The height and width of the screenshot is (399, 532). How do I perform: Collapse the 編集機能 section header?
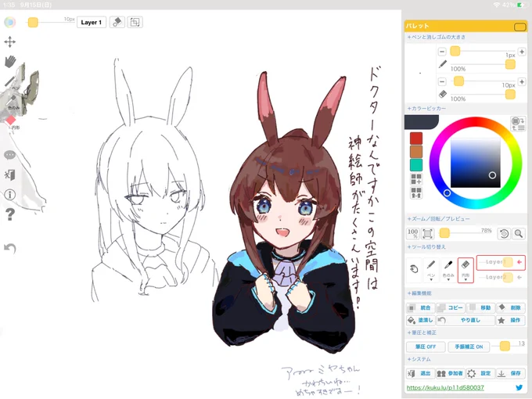click(x=419, y=293)
